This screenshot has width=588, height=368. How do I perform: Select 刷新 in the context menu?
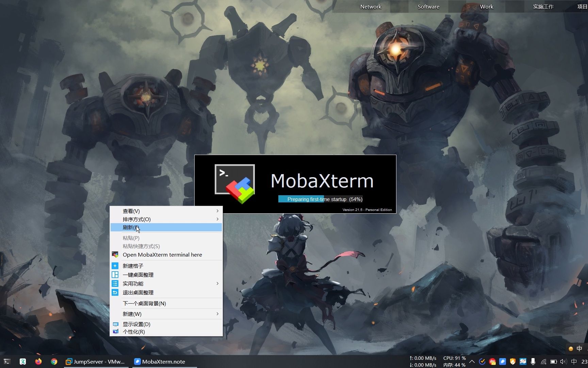point(166,228)
